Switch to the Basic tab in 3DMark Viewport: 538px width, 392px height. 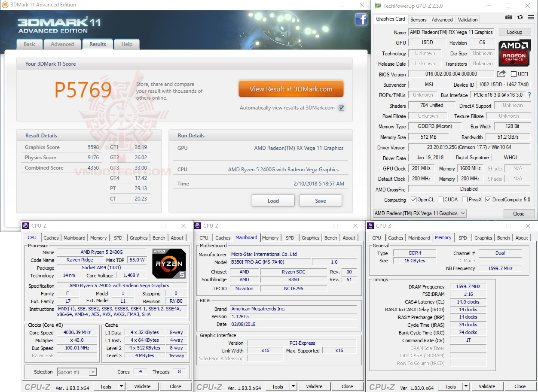30,44
